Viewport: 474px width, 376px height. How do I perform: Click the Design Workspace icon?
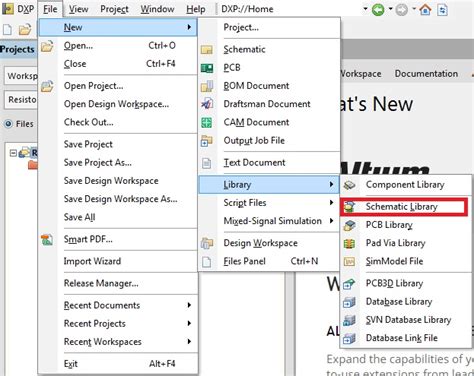coord(207,243)
